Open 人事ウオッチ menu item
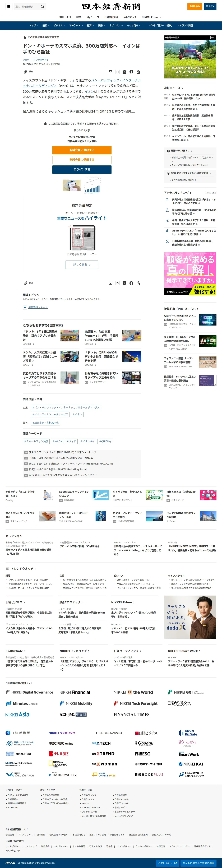Screen dimensions: 222x868 (x=130, y=17)
